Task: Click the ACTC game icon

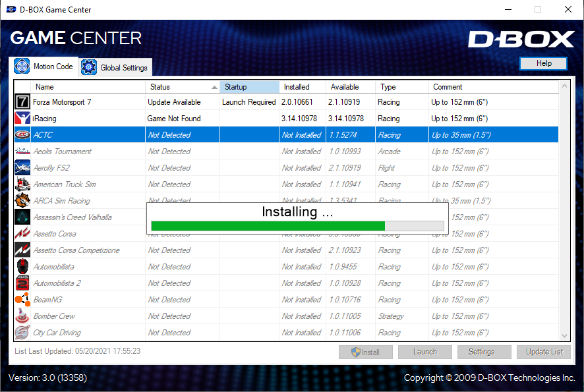Action: point(22,135)
